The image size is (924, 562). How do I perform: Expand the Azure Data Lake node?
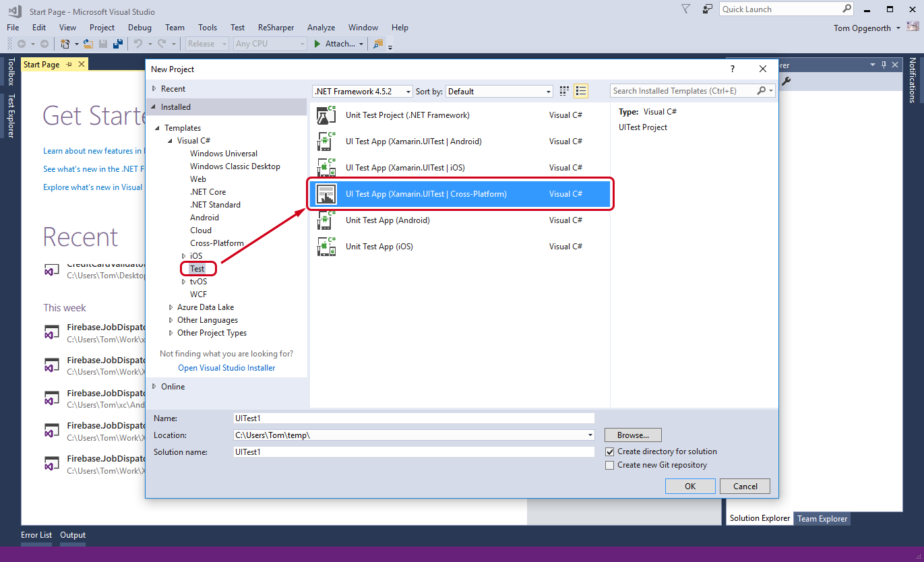pos(171,307)
